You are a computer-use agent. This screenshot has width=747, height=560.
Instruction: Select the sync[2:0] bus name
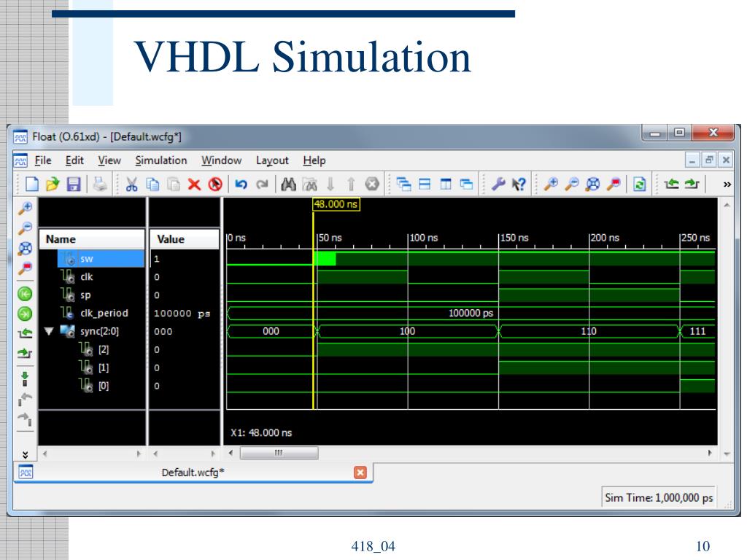99,331
